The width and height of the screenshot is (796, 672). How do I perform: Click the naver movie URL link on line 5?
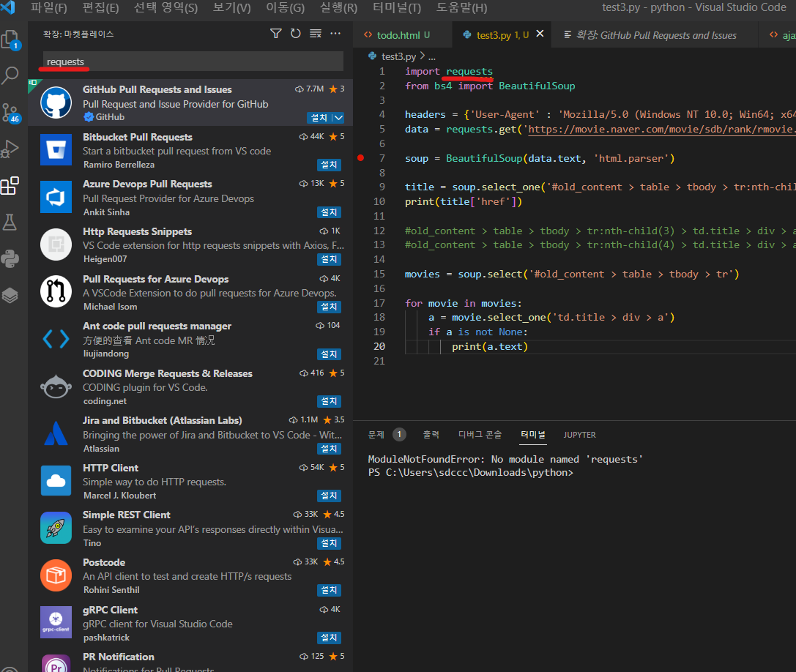(x=661, y=129)
